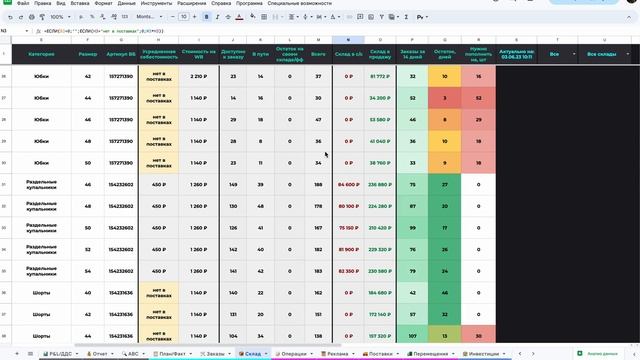
Task: Switch to the P&L/ДДС sheet tab
Action: (60, 354)
